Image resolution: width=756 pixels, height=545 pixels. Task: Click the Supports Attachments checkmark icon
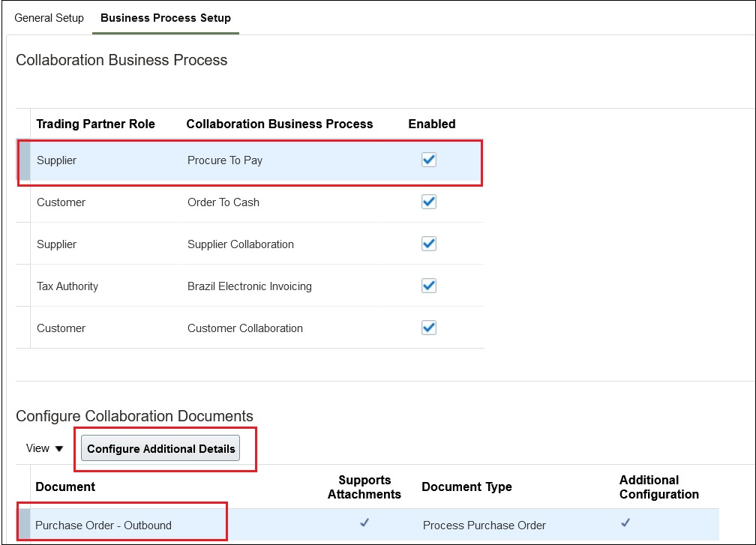pos(364,525)
